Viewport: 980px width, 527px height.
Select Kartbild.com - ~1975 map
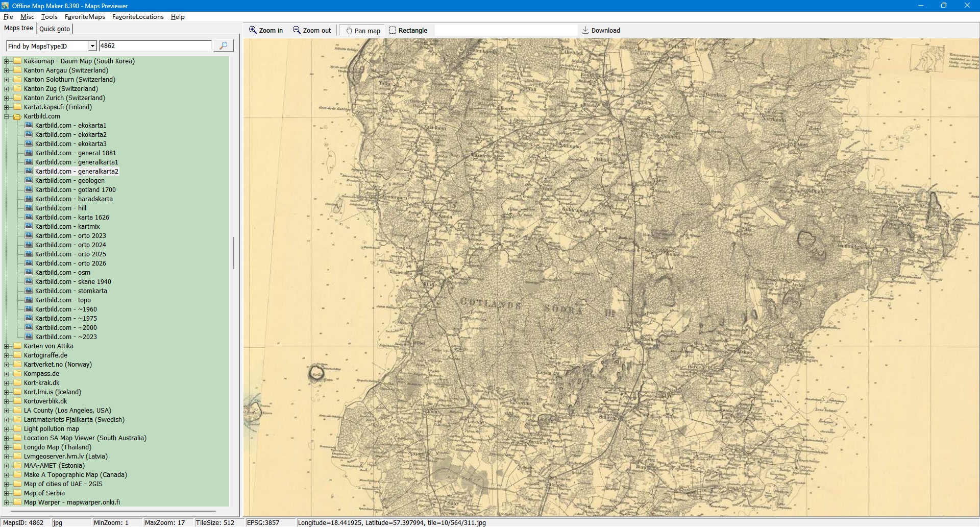(66, 319)
